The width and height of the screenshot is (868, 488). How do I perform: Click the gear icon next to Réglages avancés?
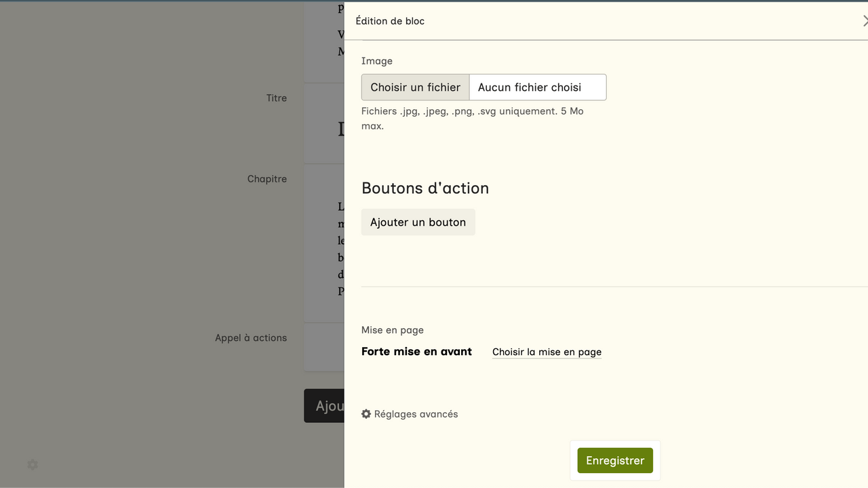pos(366,414)
